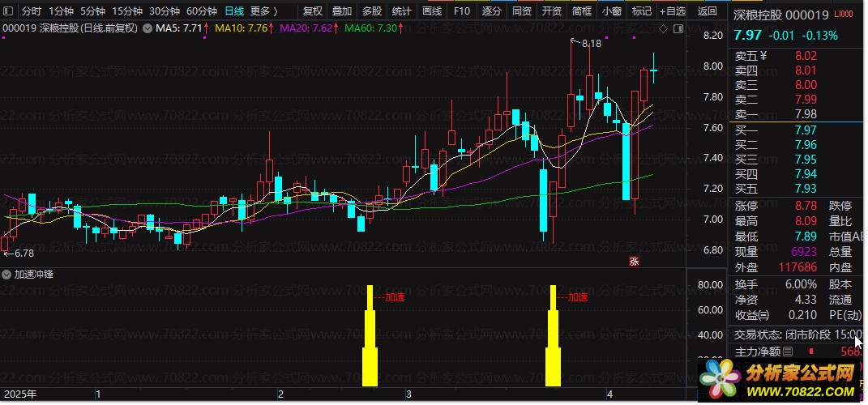This screenshot has width=868, height=405.
Task: Click the 8.18 high price annotation
Action: click(x=591, y=43)
